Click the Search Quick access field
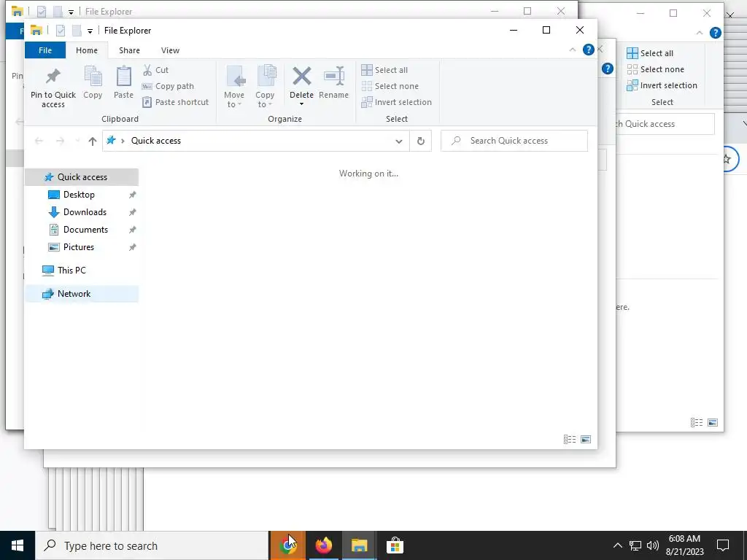 [x=514, y=141]
